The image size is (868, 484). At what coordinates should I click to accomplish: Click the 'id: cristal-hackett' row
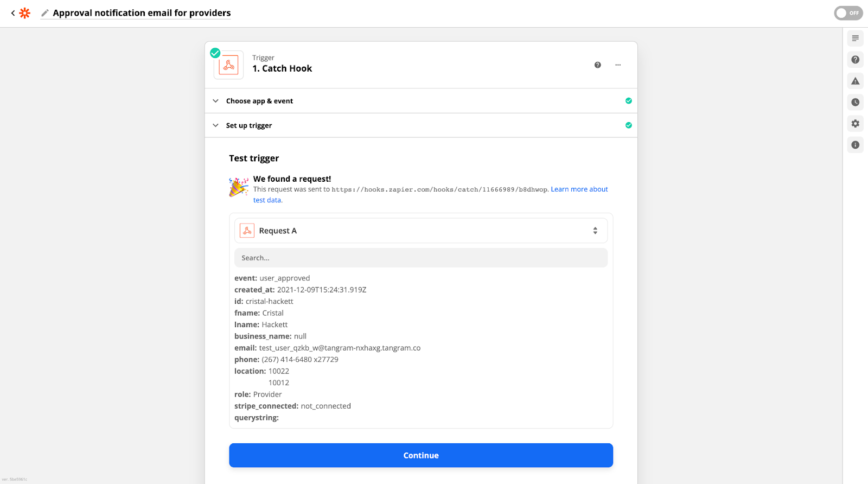click(264, 301)
